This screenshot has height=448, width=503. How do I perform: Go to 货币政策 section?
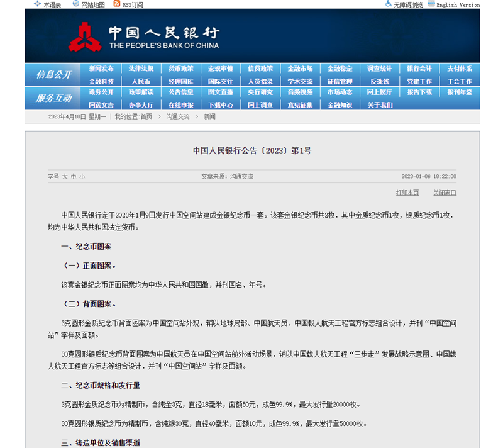(180, 69)
